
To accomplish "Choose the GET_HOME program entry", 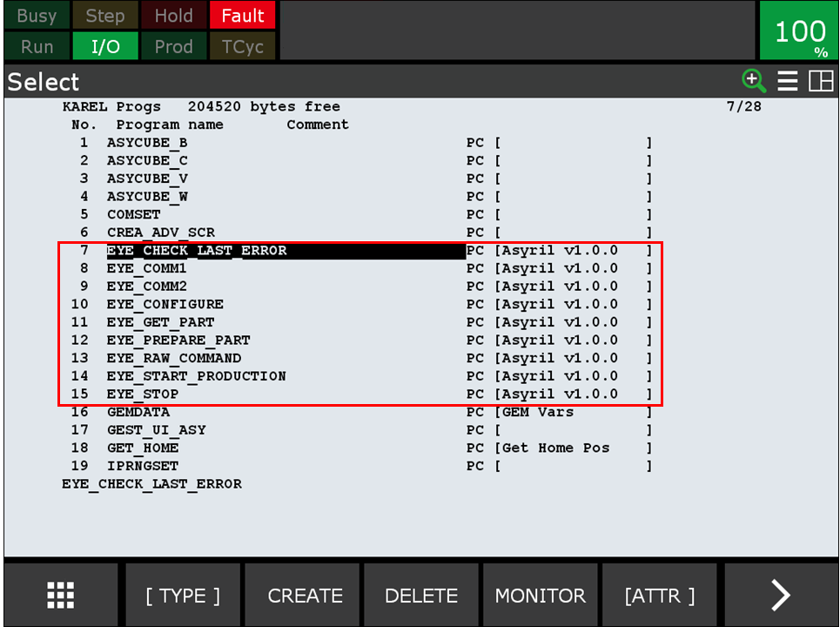I will (x=143, y=448).
